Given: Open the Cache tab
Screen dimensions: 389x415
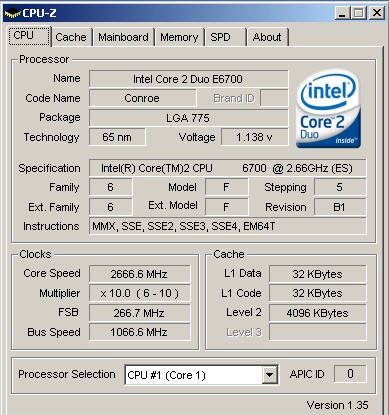Looking at the screenshot, I should click(71, 37).
